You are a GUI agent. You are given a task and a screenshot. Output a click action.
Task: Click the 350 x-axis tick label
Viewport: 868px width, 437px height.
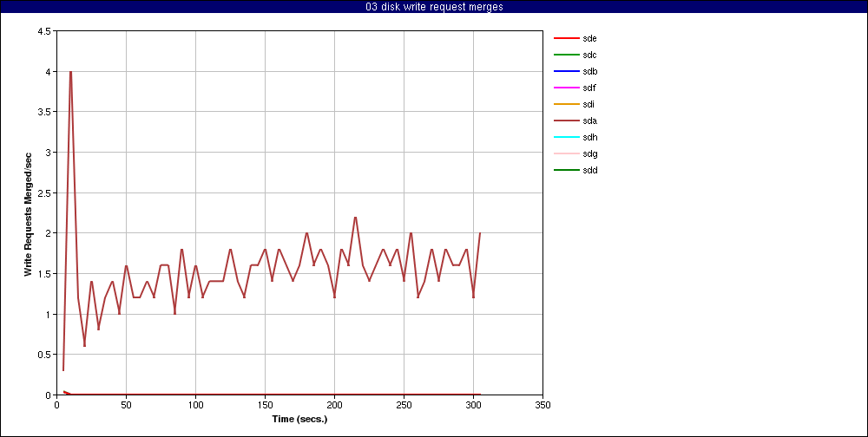click(542, 405)
